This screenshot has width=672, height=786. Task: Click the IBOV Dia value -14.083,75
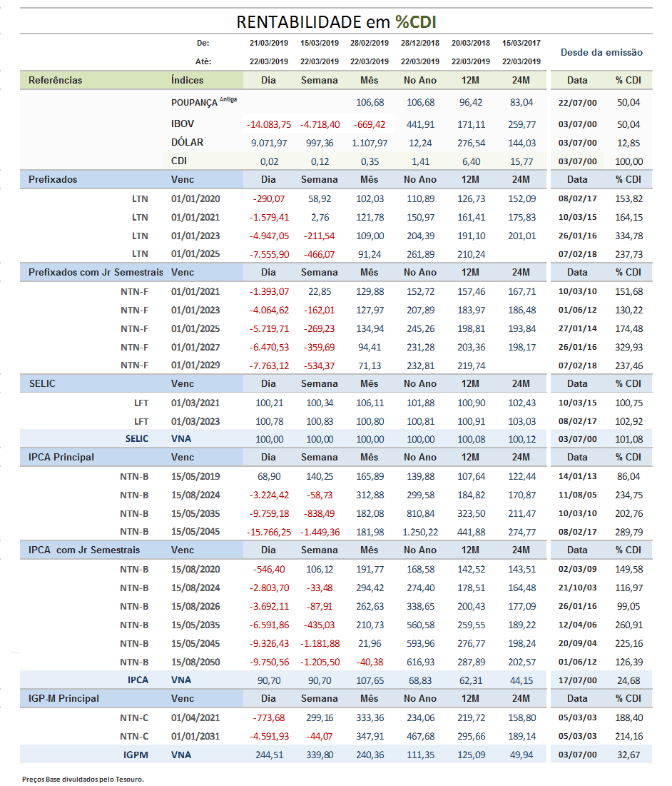point(268,124)
